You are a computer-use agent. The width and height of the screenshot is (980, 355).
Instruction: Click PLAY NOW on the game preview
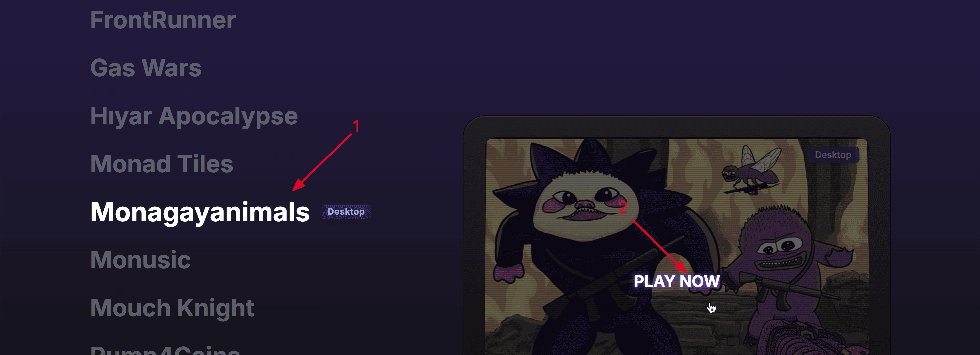pyautogui.click(x=677, y=282)
